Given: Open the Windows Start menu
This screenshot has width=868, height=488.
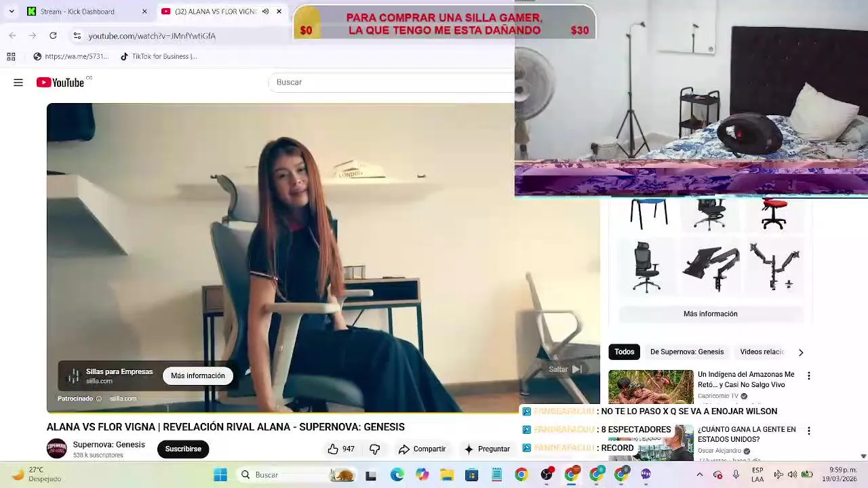Looking at the screenshot, I should tap(220, 475).
